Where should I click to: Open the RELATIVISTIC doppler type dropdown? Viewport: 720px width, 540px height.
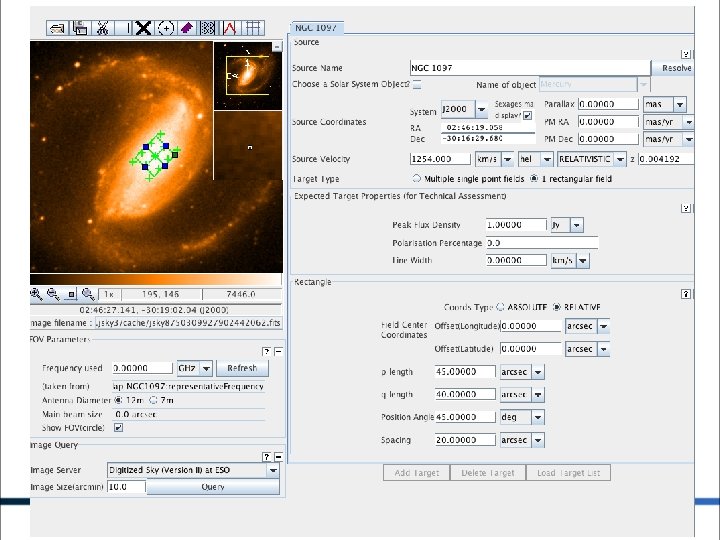point(620,159)
